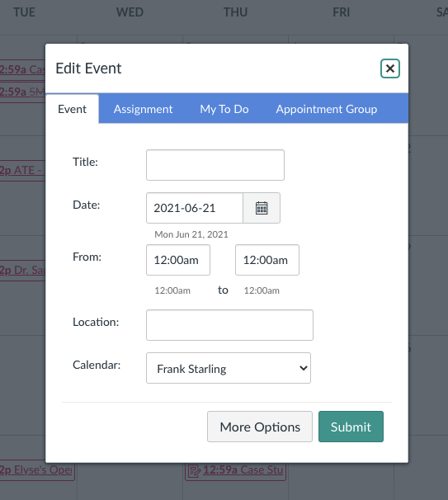
Task: Click the Submit button
Action: click(x=351, y=427)
